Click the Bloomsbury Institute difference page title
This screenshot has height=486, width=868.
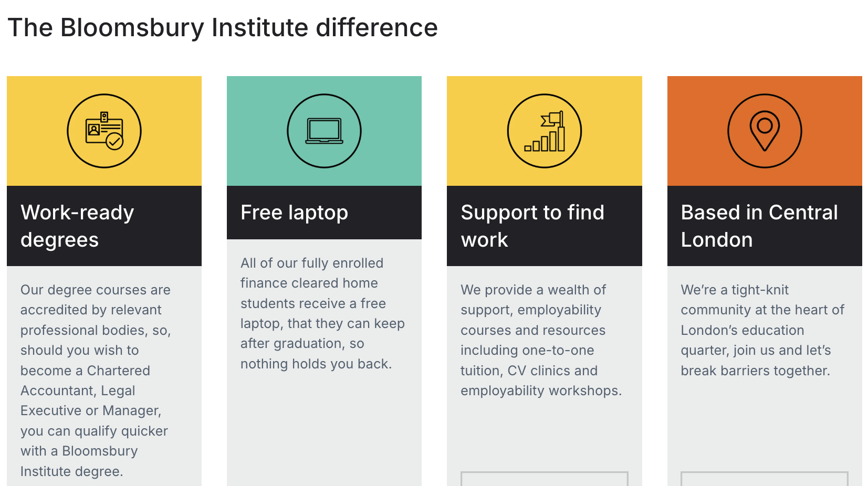(x=223, y=27)
